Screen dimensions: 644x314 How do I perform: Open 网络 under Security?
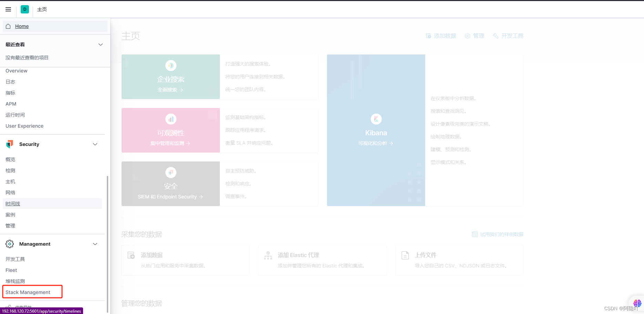(x=10, y=193)
